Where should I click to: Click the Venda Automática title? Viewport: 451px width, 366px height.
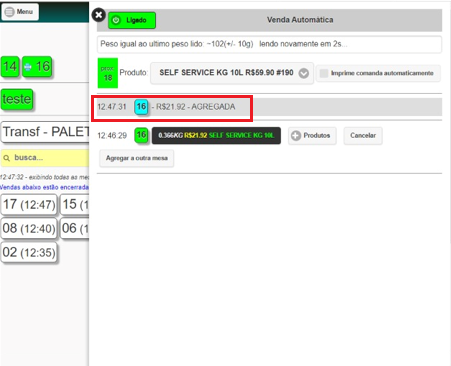(x=300, y=20)
